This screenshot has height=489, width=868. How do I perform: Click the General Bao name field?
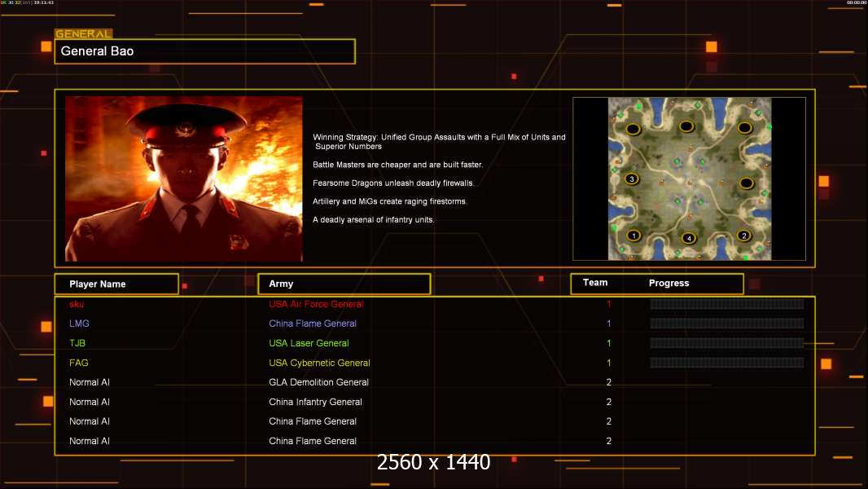tap(204, 51)
